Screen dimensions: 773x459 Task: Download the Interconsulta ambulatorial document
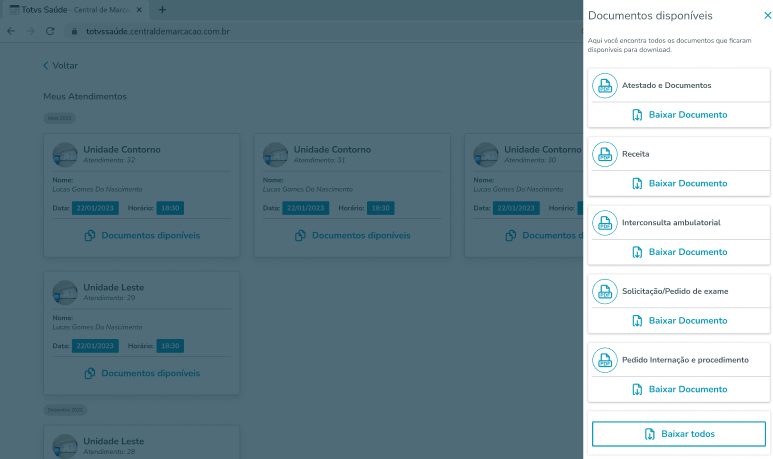point(679,252)
